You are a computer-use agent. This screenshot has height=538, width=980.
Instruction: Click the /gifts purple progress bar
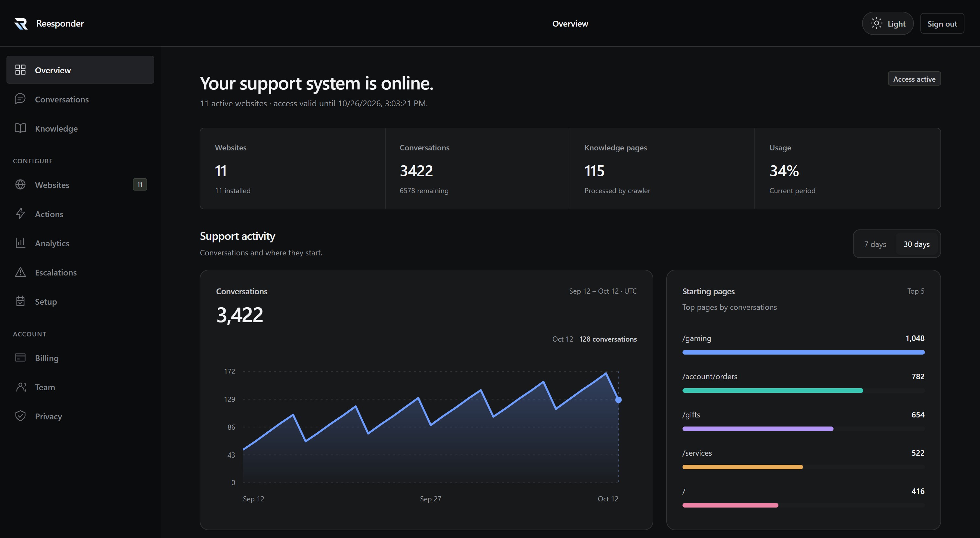(757, 429)
